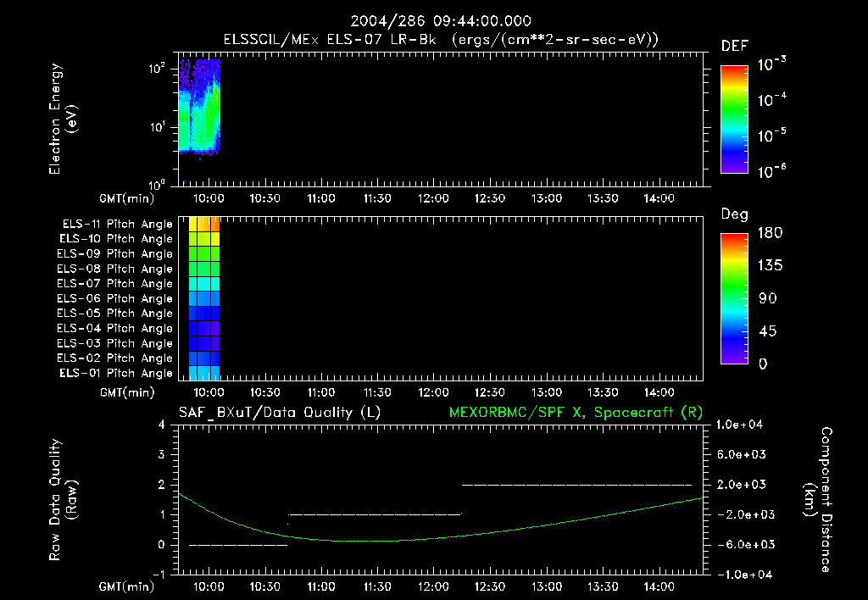Click the green MEXORBMC/SPF X, Spacecraft (R) legend
Viewport: 868px width, 600px height.
pos(576,413)
